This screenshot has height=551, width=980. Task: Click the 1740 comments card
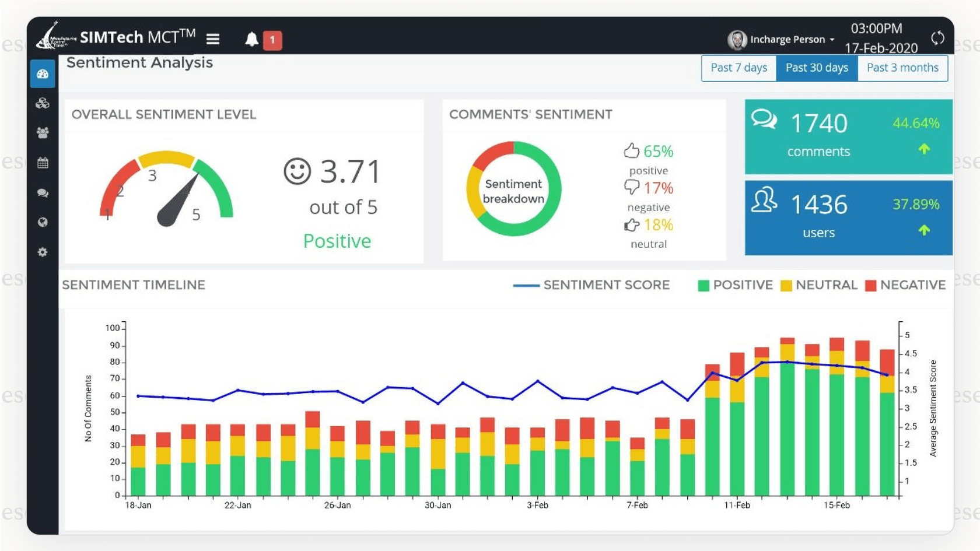coord(847,137)
